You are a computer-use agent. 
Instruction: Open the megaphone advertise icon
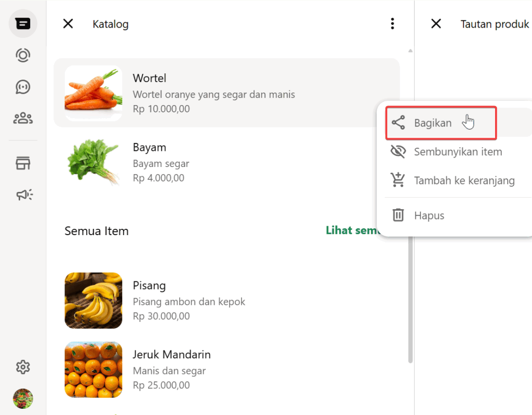tap(24, 195)
